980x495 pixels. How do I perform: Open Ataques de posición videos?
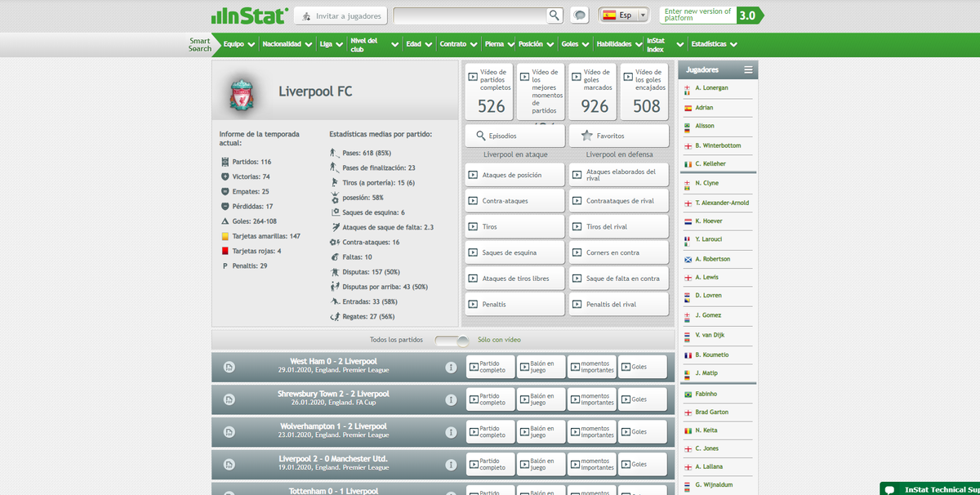515,175
